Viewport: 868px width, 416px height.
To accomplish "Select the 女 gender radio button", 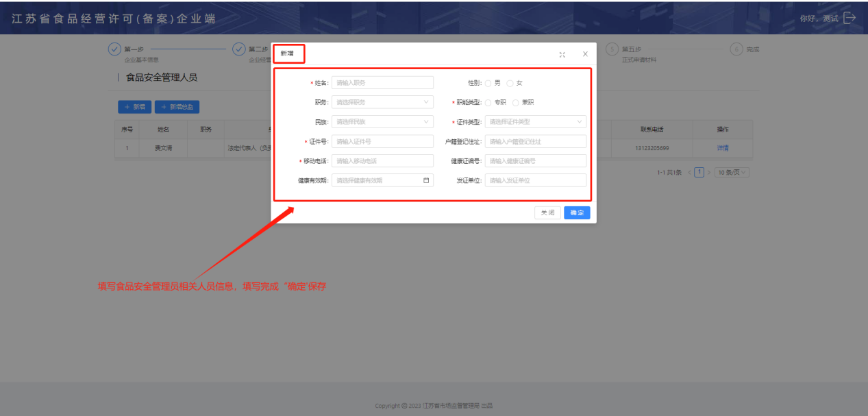I will tap(510, 83).
